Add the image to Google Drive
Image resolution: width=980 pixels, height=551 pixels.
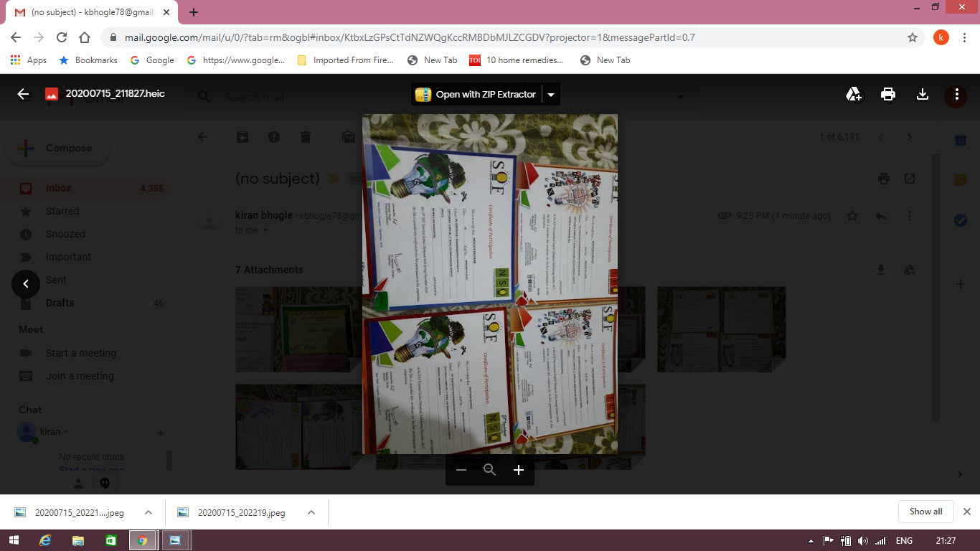click(854, 94)
